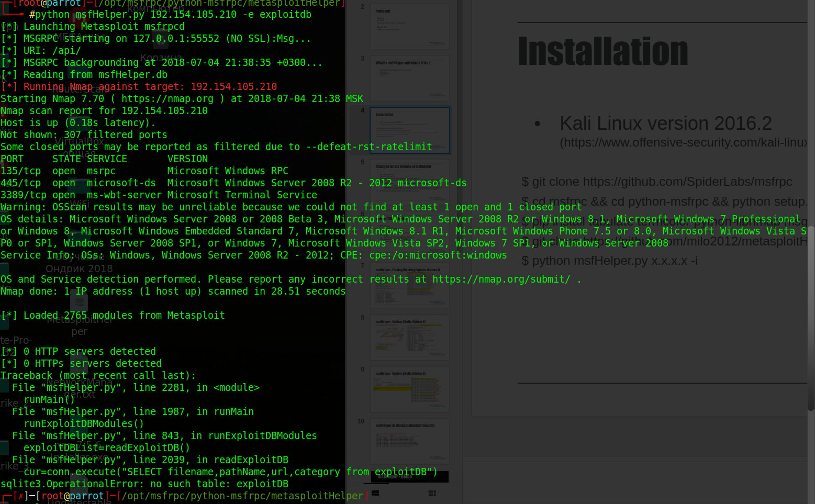815x504 pixels.
Task: Open slide 8 'Getting Shells' thumbnail
Action: (410, 338)
